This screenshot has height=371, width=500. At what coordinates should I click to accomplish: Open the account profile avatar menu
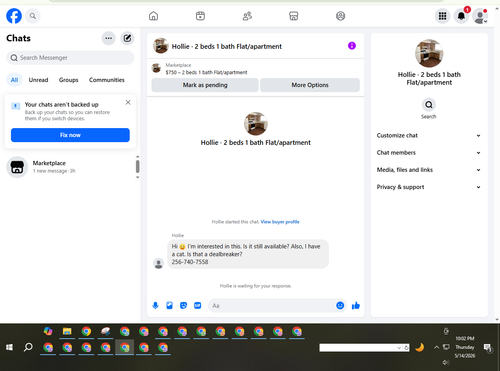click(480, 16)
